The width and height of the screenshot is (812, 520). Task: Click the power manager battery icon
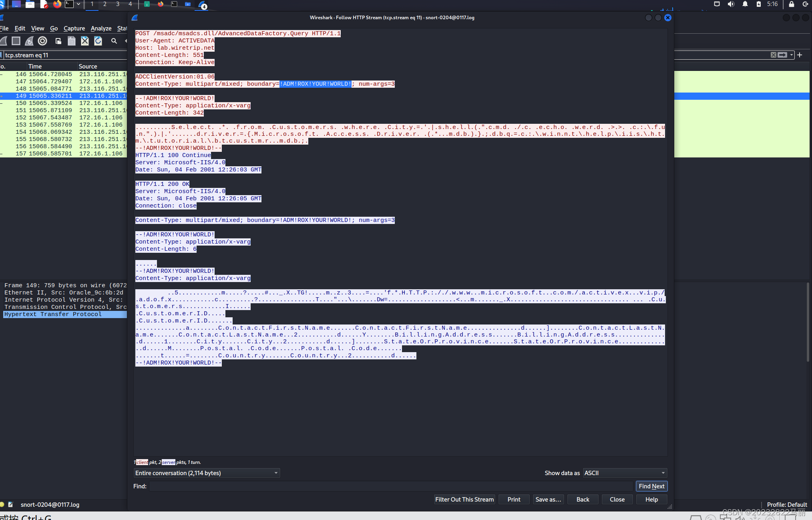758,4
